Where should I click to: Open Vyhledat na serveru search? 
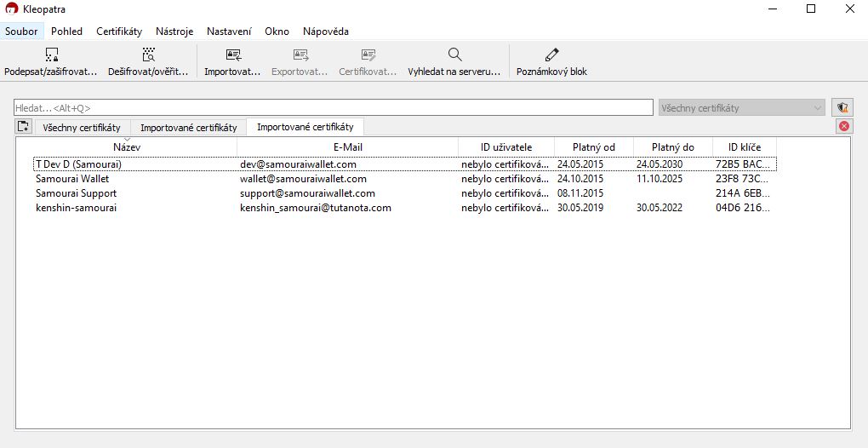click(454, 56)
